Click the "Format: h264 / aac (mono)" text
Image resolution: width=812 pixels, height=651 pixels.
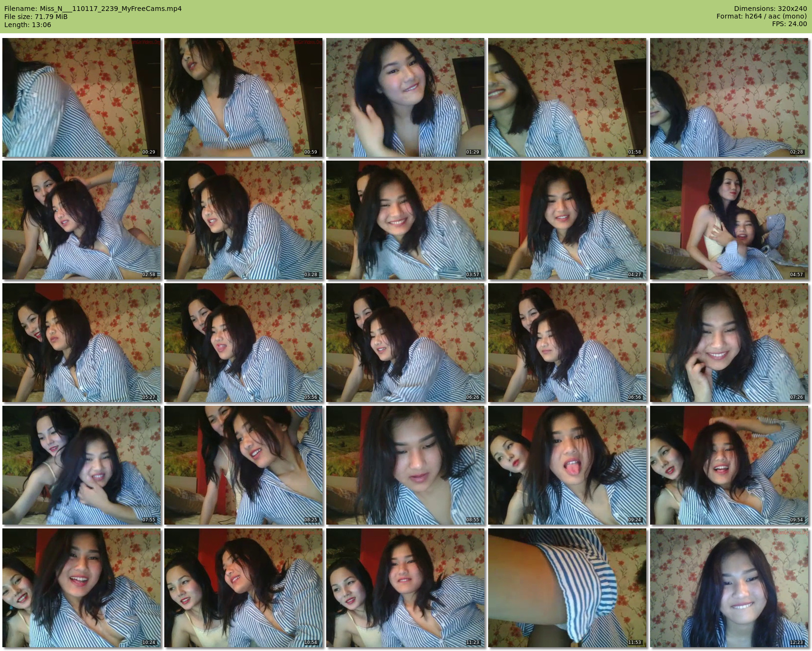(x=762, y=16)
